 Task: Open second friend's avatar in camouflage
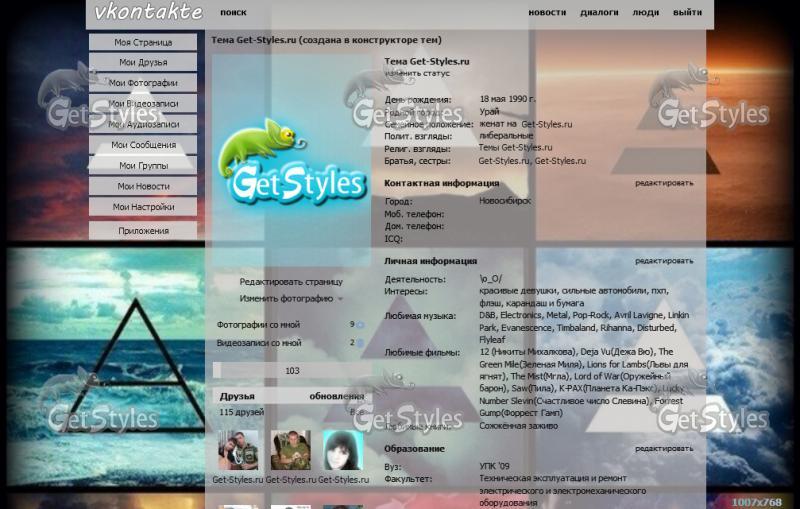(x=291, y=450)
